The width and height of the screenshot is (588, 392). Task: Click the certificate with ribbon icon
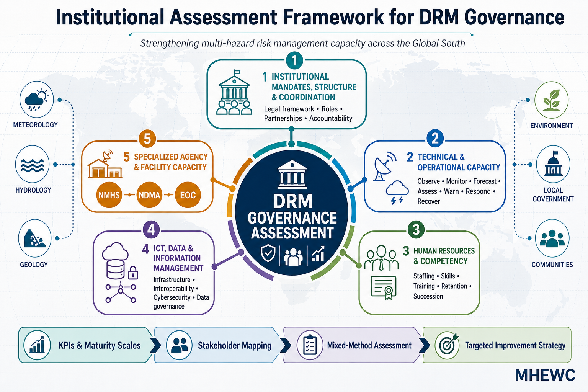(384, 287)
